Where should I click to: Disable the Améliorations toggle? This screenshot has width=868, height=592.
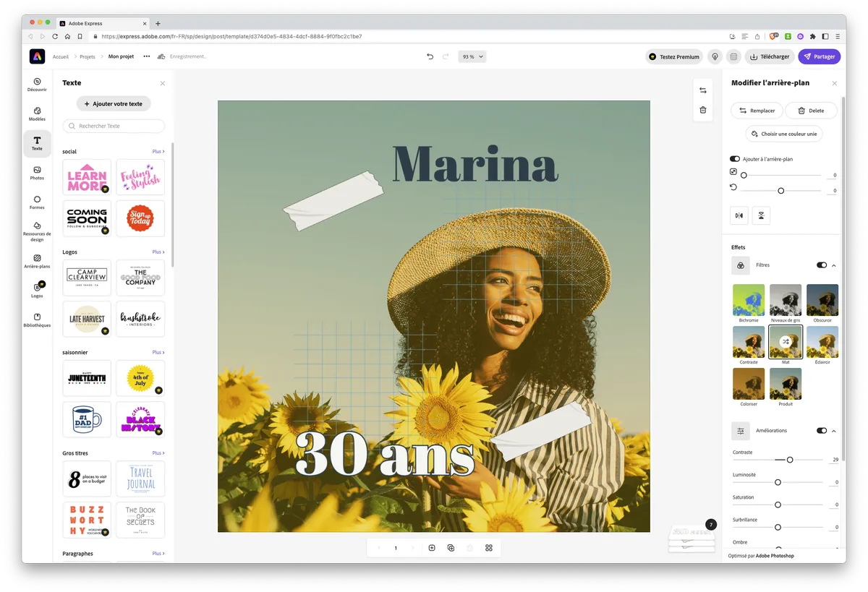[822, 430]
